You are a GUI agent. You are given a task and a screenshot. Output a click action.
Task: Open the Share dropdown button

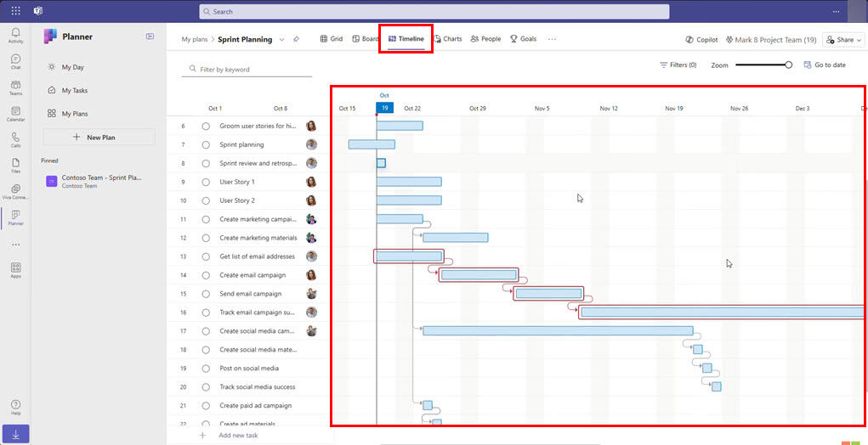[844, 40]
